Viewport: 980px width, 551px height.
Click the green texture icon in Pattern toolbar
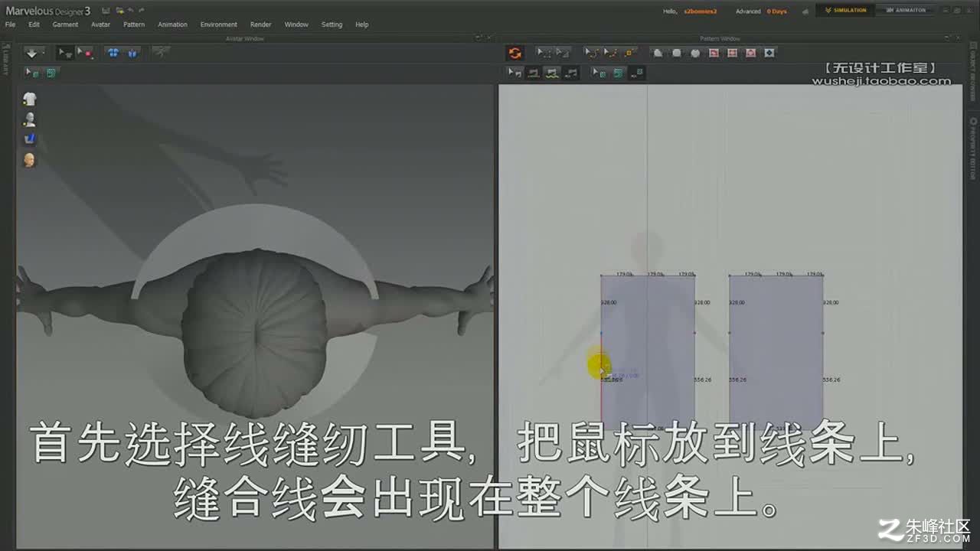point(619,73)
